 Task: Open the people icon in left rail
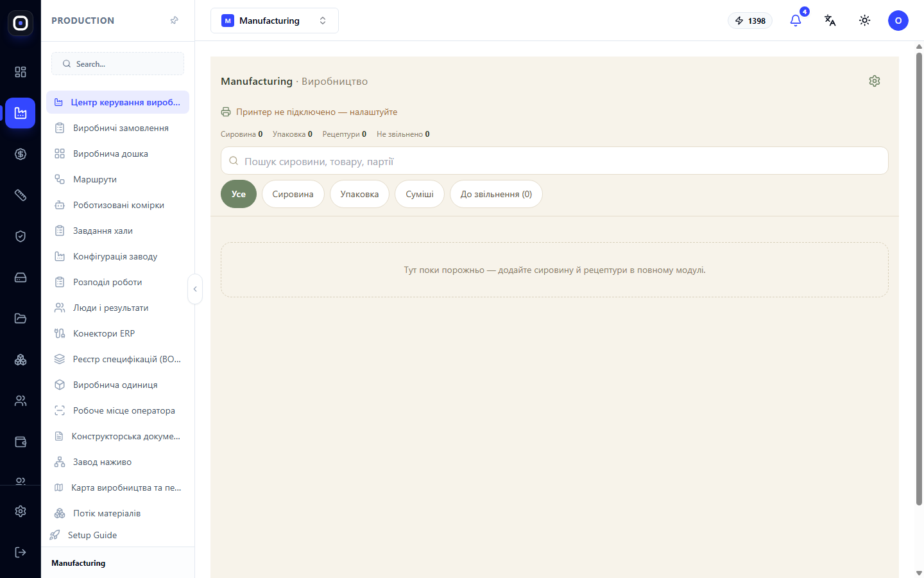click(21, 401)
